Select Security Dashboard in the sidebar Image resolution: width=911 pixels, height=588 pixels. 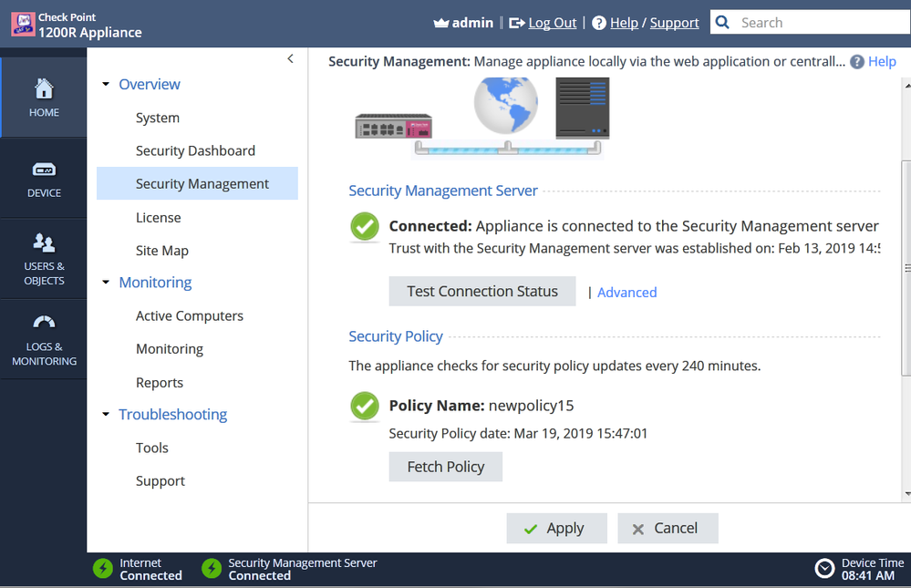coord(195,150)
